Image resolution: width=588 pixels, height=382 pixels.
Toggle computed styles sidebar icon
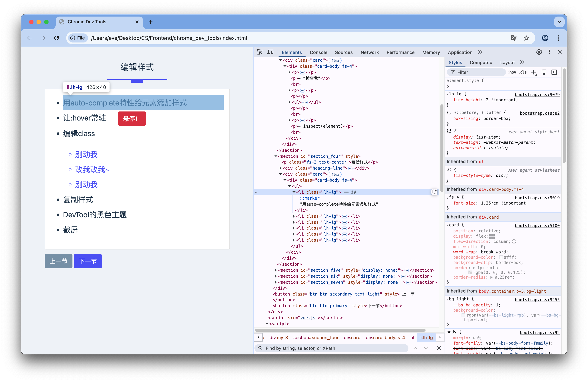pyautogui.click(x=554, y=72)
